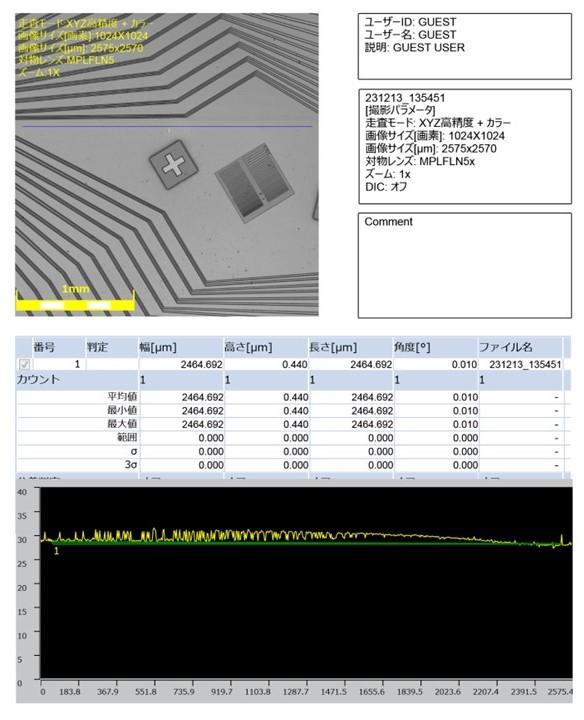Click x-axis label 1287.7 on the graph

(x=295, y=692)
